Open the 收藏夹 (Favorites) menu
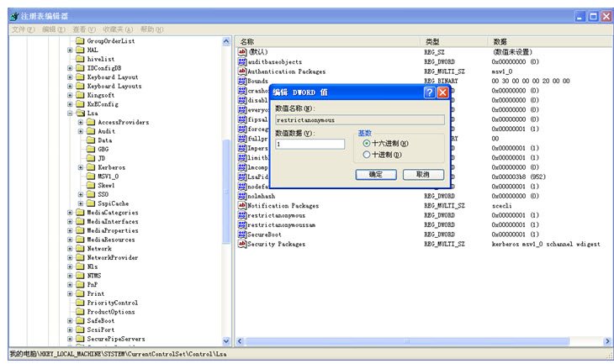The height and width of the screenshot is (364, 614). pyautogui.click(x=119, y=29)
